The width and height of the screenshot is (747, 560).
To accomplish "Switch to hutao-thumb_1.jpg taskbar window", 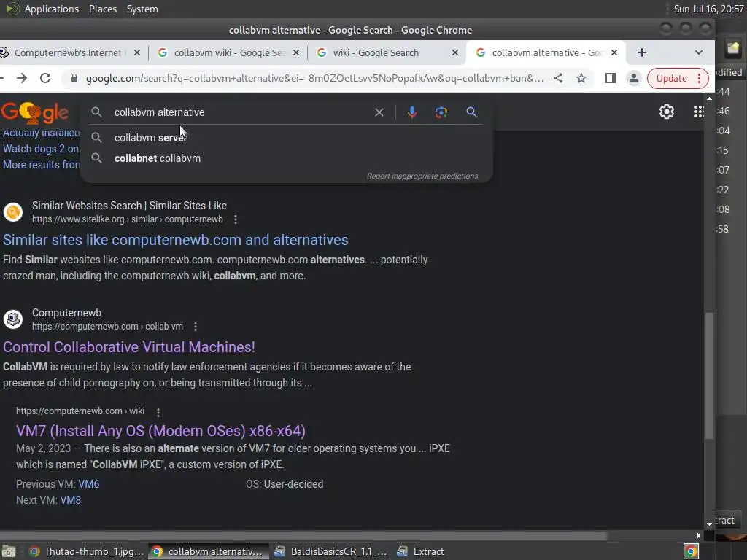I will 86,551.
